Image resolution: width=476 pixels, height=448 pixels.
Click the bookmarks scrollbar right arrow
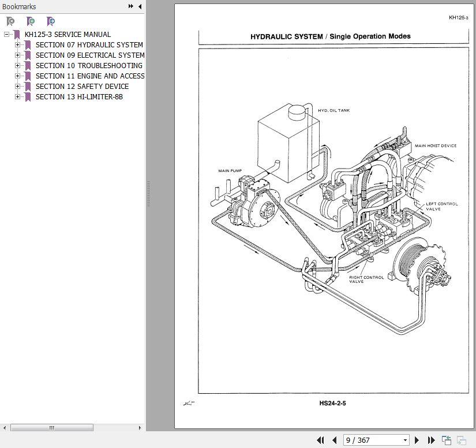pyautogui.click(x=140, y=428)
